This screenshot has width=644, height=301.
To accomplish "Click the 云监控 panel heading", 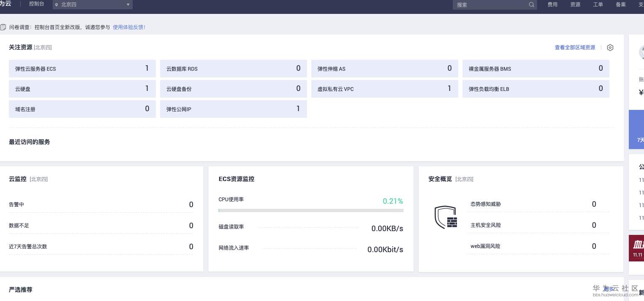I will tap(18, 179).
